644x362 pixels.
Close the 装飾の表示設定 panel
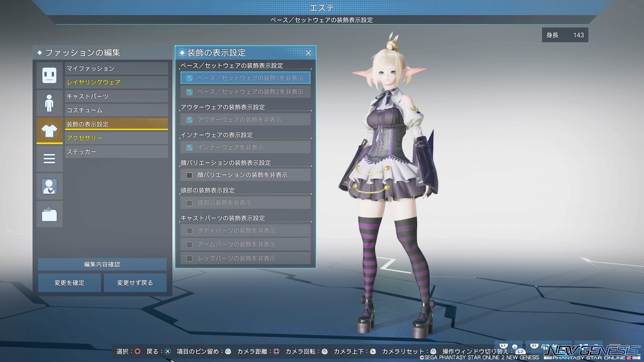[309, 53]
